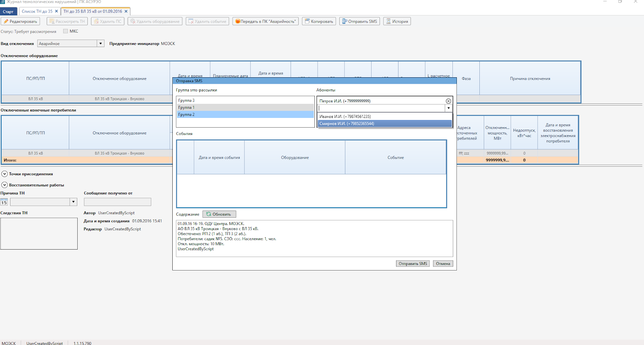Select Смирнов И.И. from the subscriber list

(x=385, y=124)
